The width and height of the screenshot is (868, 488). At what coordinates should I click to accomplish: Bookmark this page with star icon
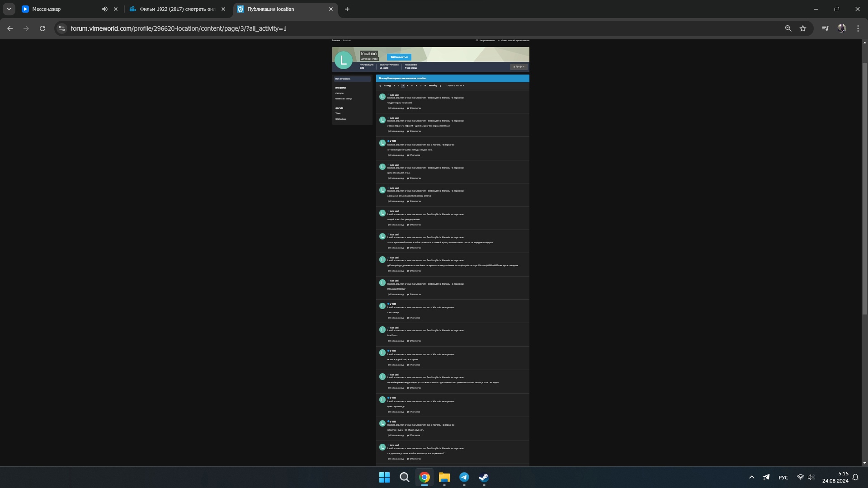(803, 28)
